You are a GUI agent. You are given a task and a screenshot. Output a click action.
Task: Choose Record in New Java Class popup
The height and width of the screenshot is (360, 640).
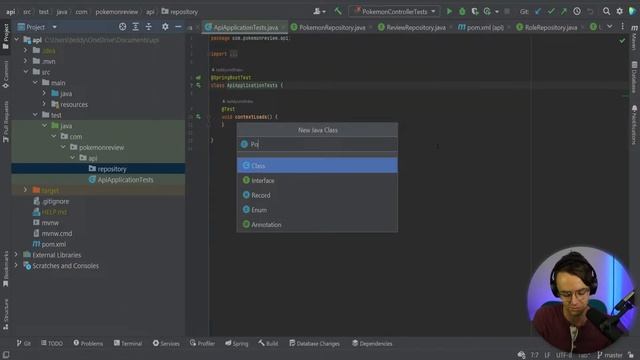pos(317,195)
